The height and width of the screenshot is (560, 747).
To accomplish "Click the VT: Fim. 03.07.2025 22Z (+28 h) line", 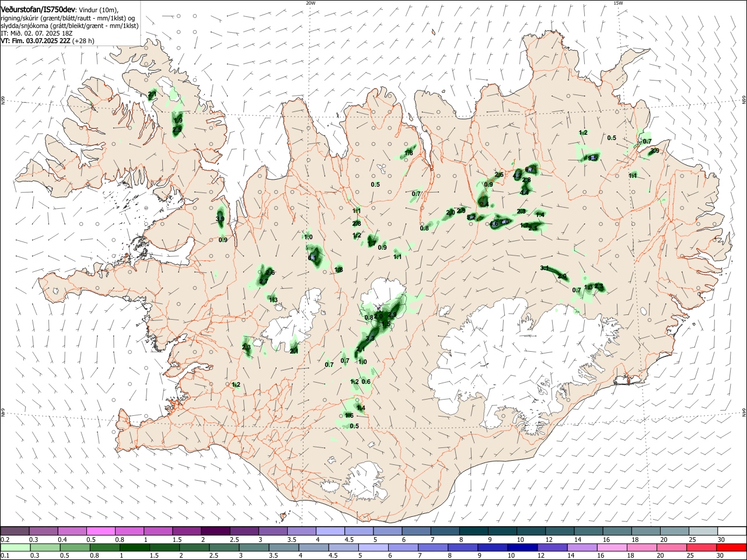I will [x=47, y=41].
